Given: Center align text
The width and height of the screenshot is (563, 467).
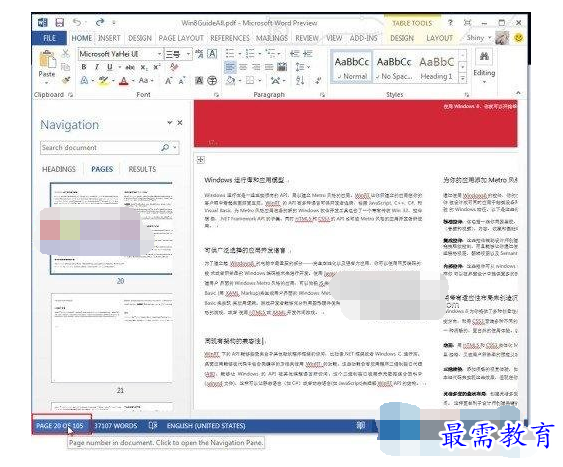Looking at the screenshot, I should point(243,67).
